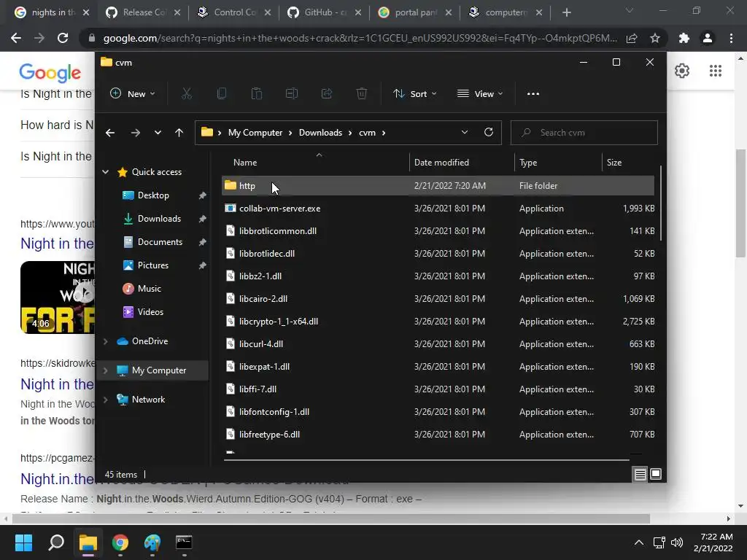Click the My Computer breadcrumb segment
The image size is (747, 560).
coord(255,133)
